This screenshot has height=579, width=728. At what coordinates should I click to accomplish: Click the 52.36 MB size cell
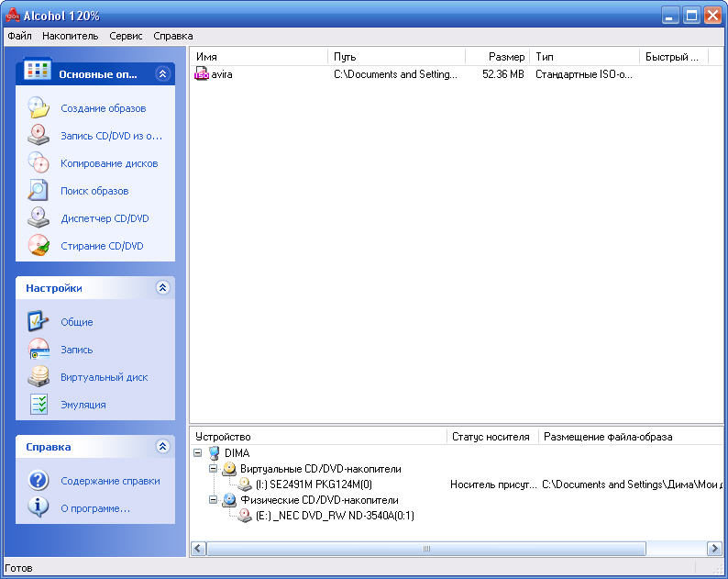(x=503, y=74)
